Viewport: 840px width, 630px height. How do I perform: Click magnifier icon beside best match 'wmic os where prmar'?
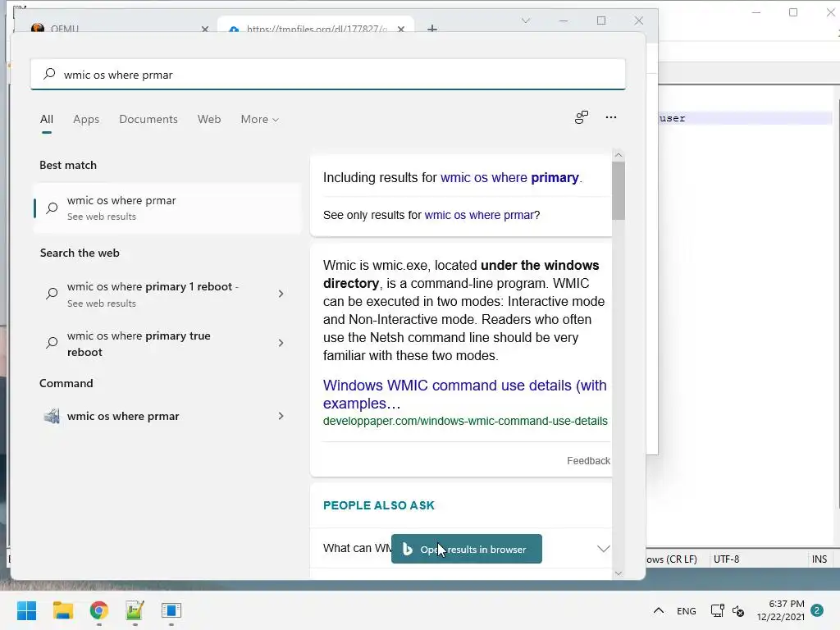(52, 208)
